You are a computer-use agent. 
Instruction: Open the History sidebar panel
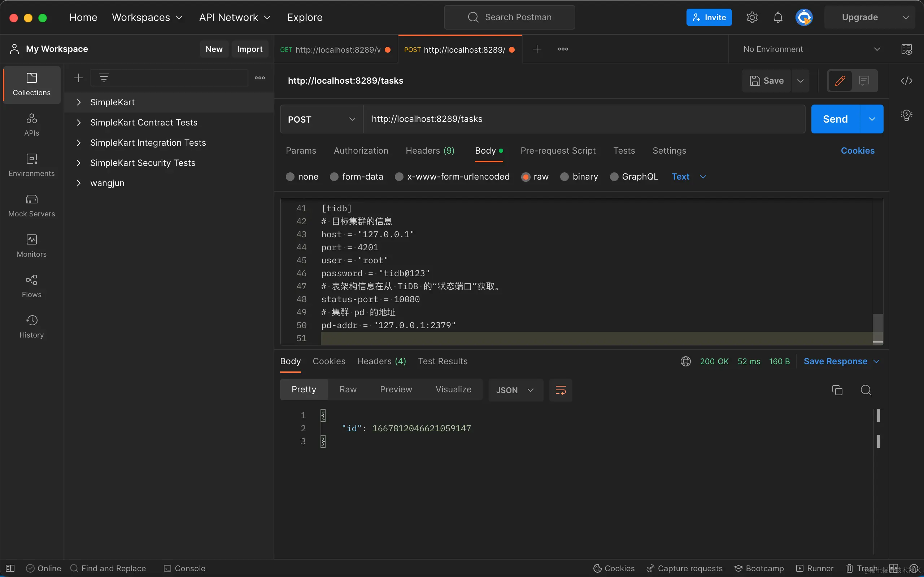pos(31,327)
